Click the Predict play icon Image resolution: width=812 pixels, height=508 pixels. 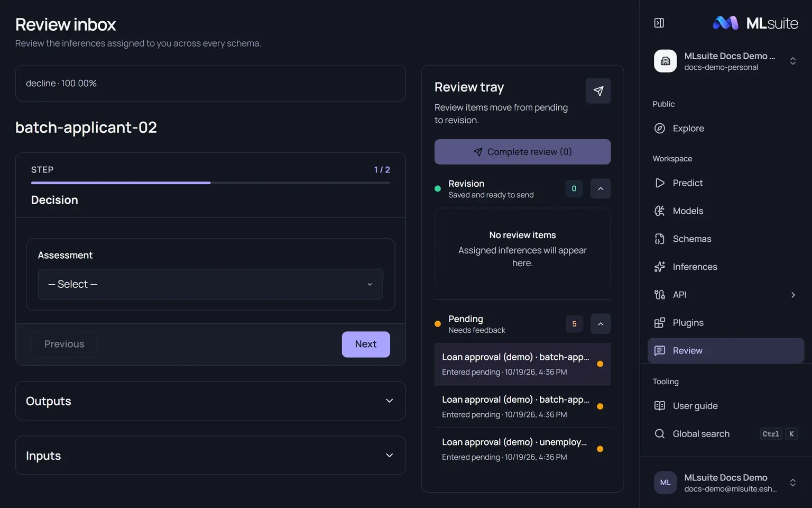(660, 183)
